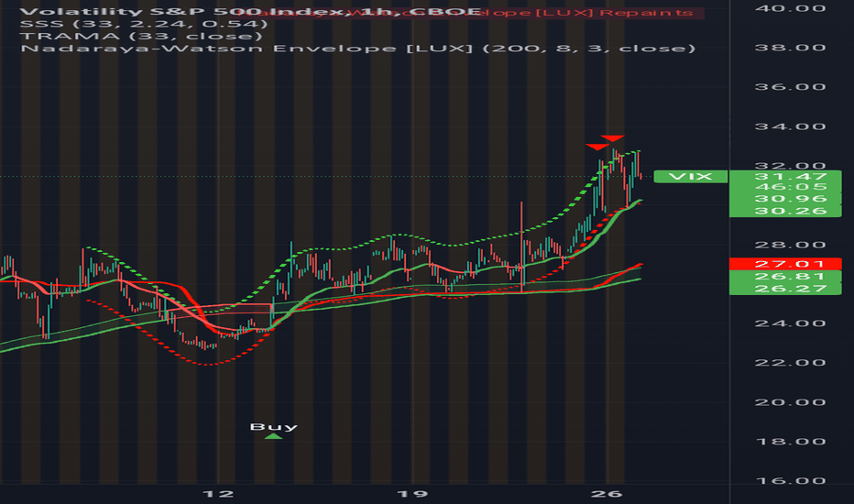Click the green VIX symbol label
The image size is (854, 504).
tap(691, 177)
